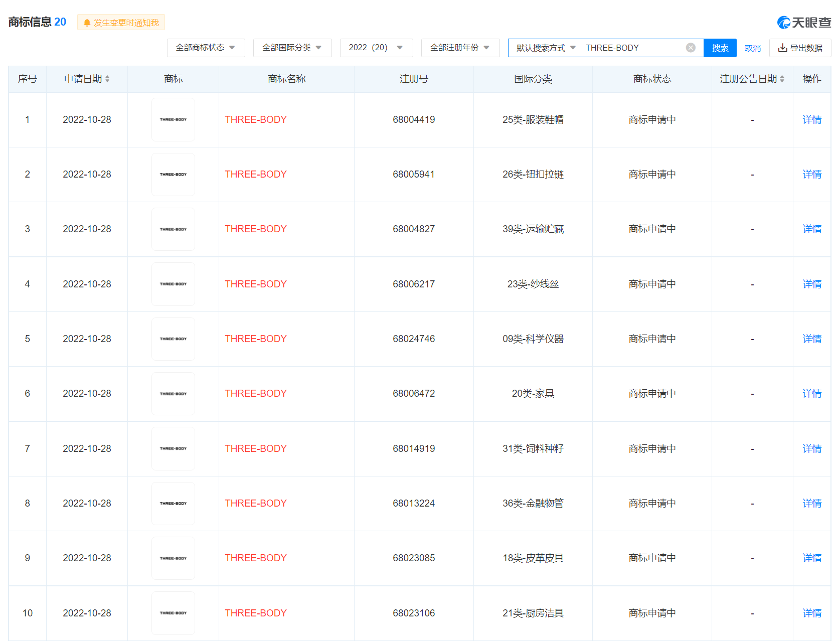Open details for 23类-纱线丝 trademark
Image resolution: width=837 pixels, height=644 pixels.
click(x=811, y=284)
